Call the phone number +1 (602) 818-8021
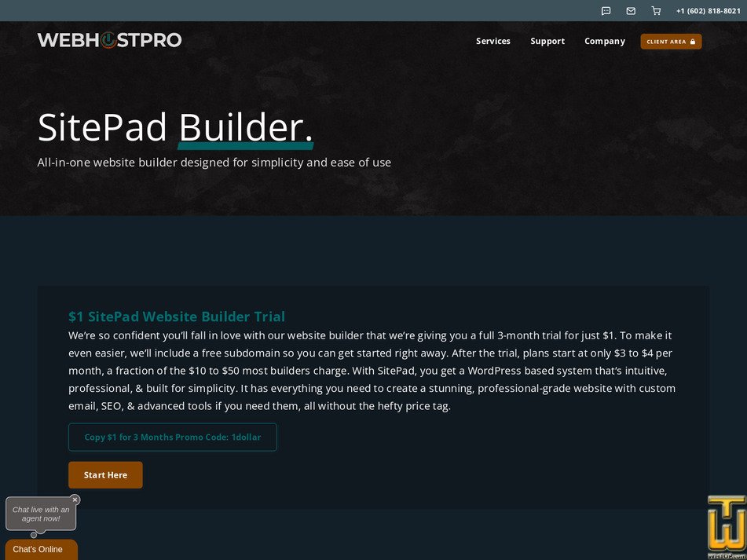This screenshot has width=747, height=560. pos(709,10)
